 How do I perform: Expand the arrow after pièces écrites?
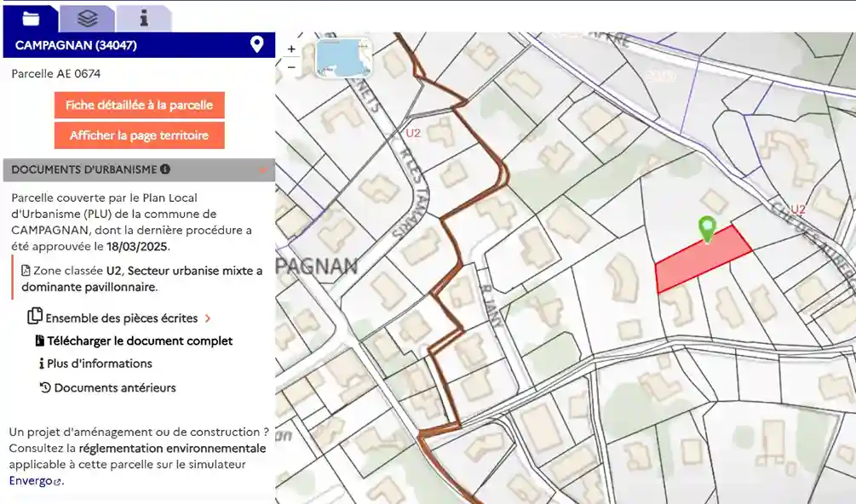pos(208,318)
